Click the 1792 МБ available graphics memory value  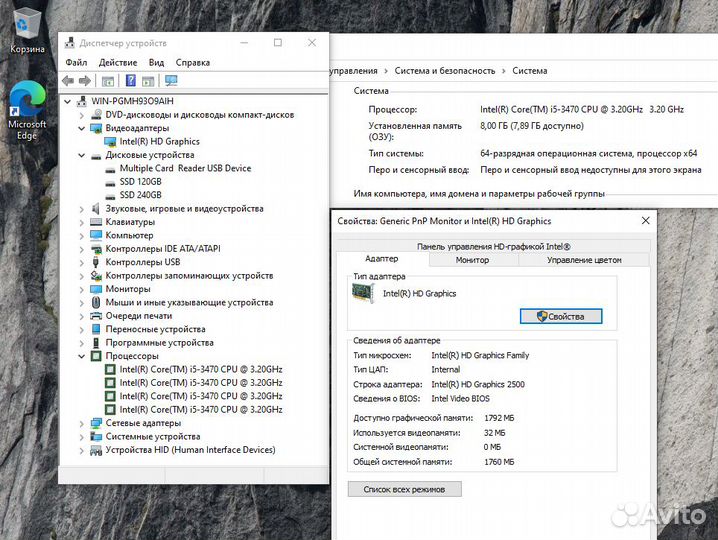pyautogui.click(x=499, y=418)
